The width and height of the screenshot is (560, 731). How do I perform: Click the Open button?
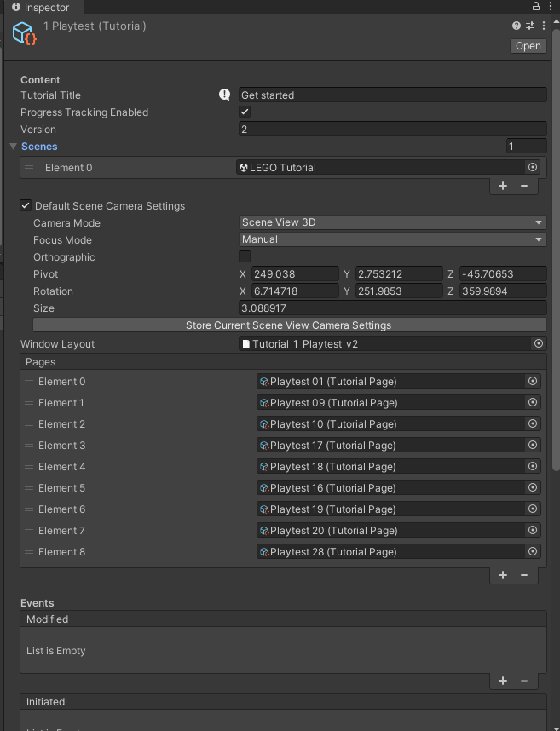[528, 46]
